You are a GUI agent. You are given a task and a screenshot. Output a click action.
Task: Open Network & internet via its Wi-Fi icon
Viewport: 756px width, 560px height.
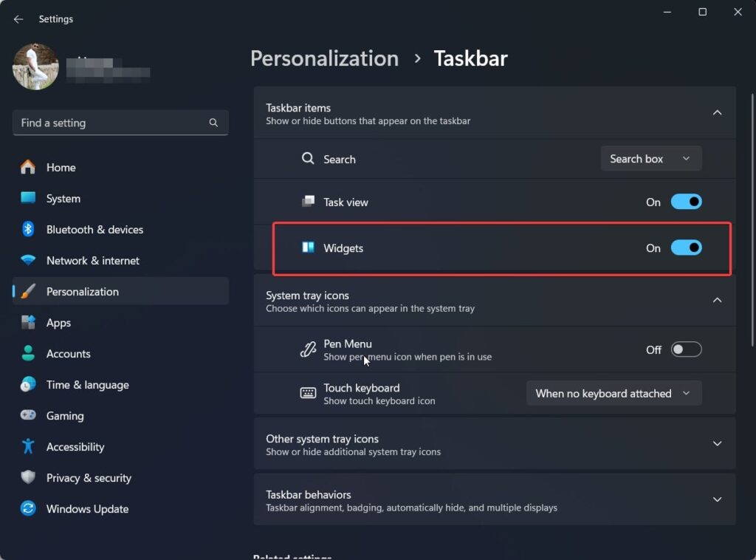(x=28, y=260)
